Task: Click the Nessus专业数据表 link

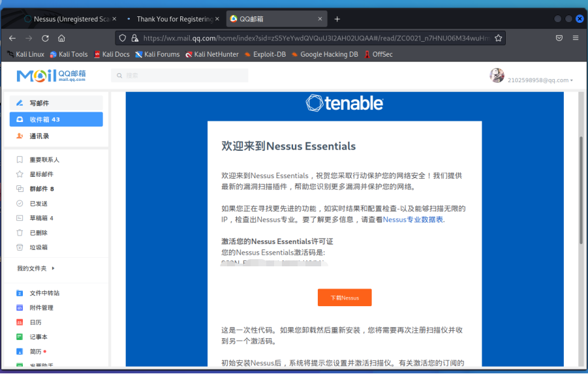Action: pyautogui.click(x=413, y=219)
